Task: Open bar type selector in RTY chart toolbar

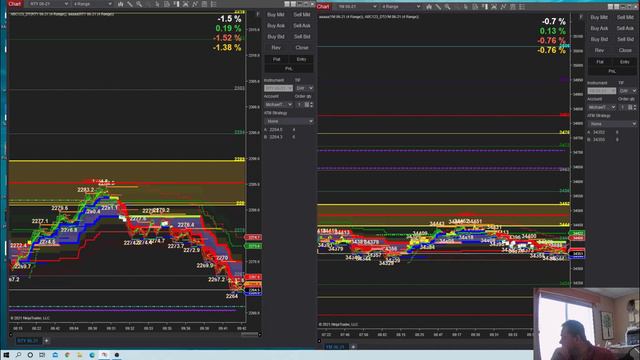Action: pyautogui.click(x=120, y=4)
